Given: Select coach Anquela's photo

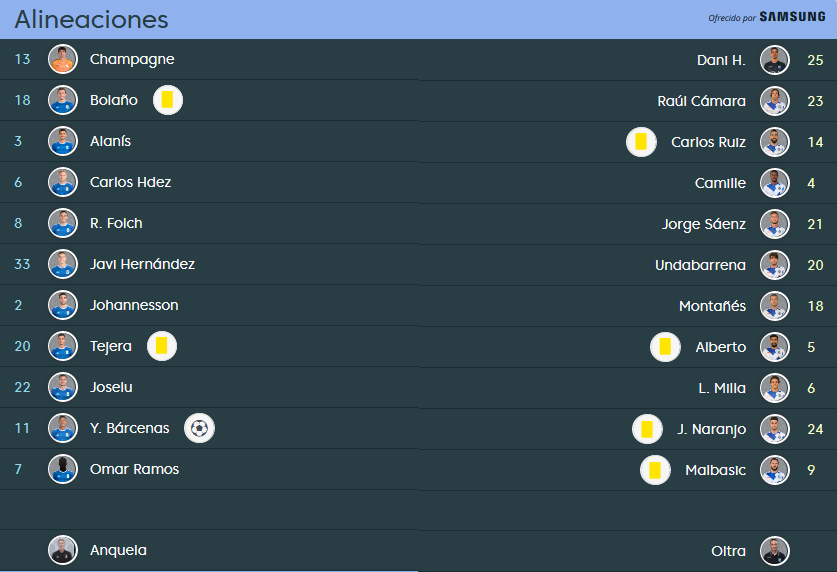Looking at the screenshot, I should point(63,550).
